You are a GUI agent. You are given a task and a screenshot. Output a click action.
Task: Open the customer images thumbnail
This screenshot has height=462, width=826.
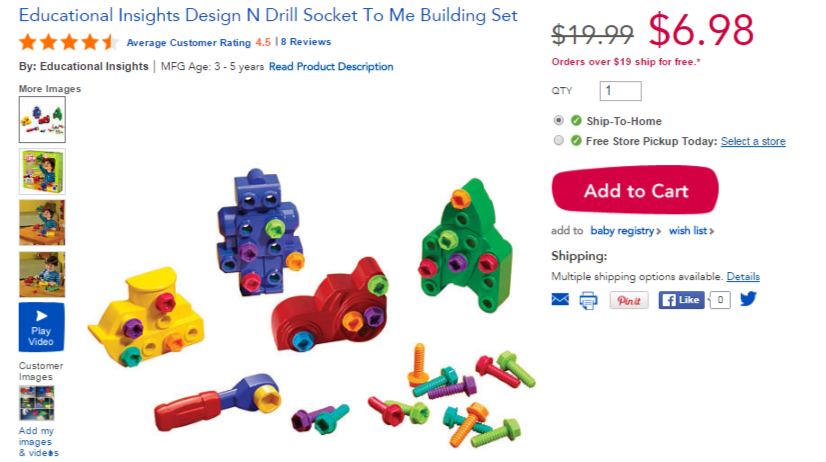[x=36, y=402]
